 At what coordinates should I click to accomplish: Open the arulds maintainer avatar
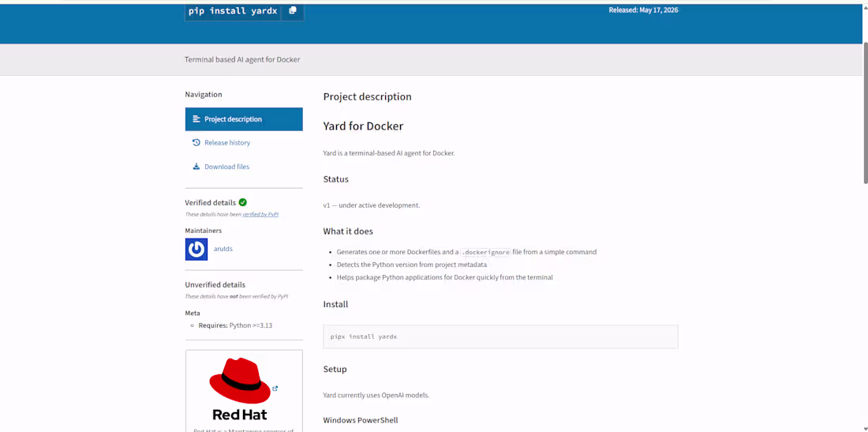click(x=196, y=250)
